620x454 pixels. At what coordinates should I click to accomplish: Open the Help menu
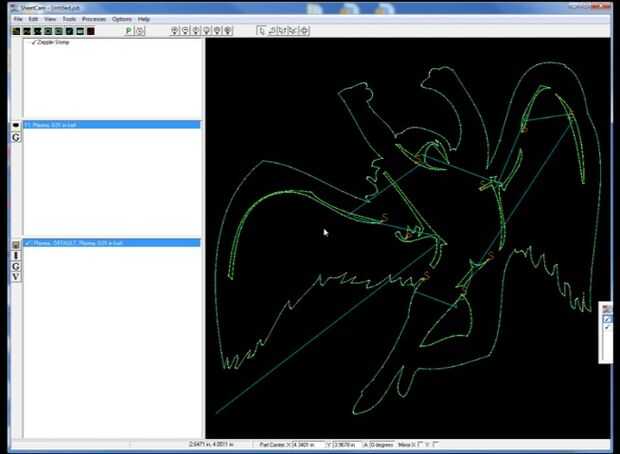pos(144,19)
